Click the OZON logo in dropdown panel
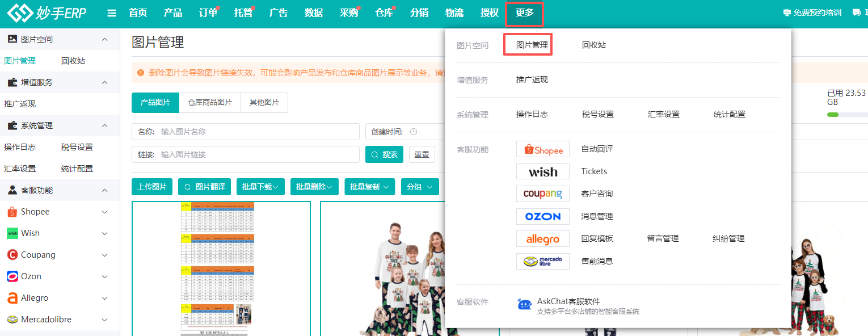The height and width of the screenshot is (336, 868). [x=543, y=216]
